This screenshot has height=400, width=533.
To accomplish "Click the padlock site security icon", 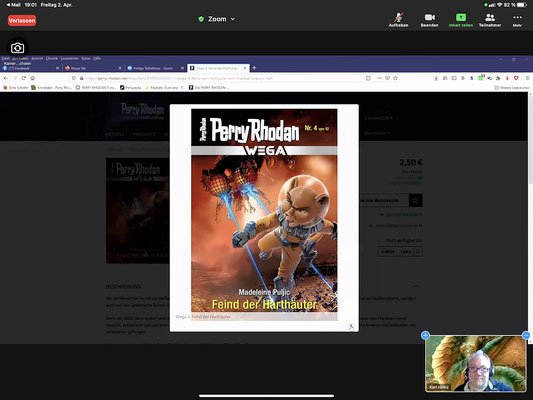I will click(82, 78).
